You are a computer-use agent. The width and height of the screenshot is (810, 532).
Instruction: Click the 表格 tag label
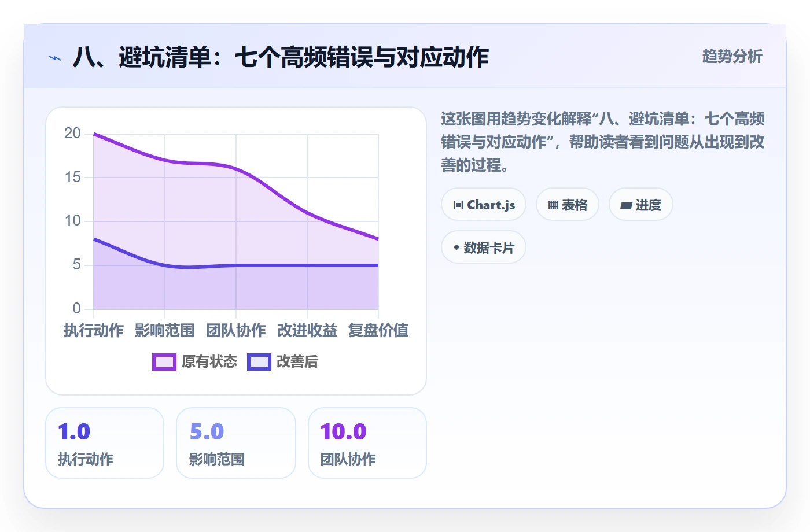[x=575, y=205]
